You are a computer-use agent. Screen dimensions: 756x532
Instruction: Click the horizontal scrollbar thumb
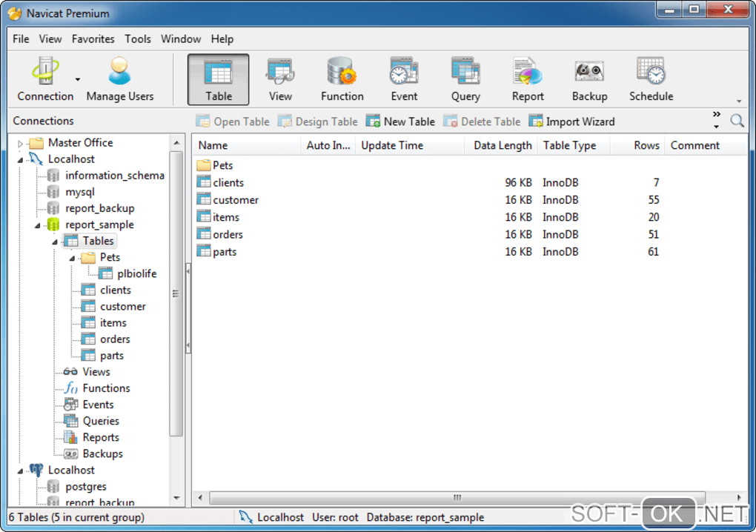pos(457,497)
